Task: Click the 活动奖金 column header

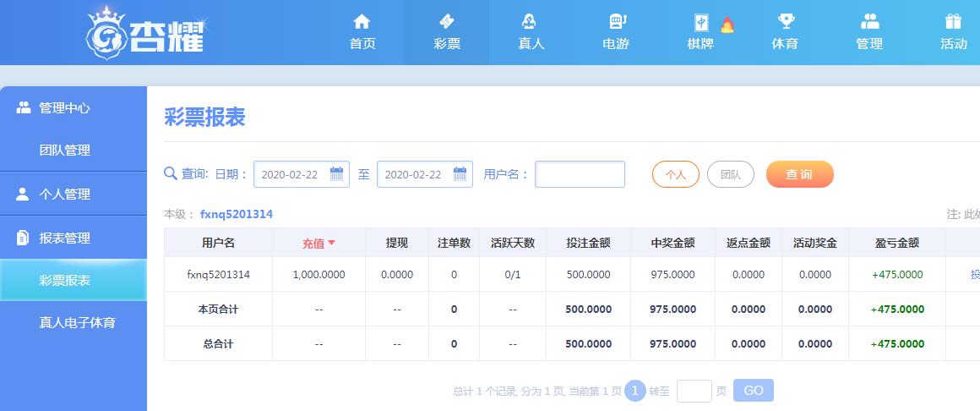Action: pos(815,243)
